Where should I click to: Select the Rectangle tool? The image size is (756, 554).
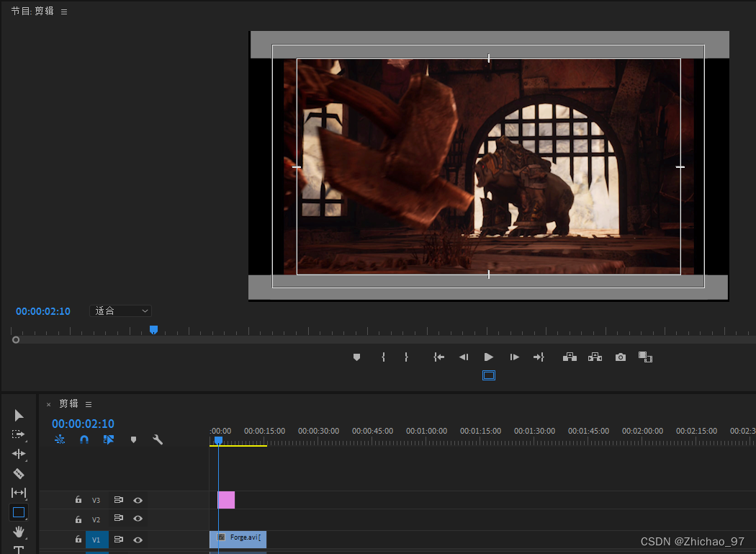[19, 512]
